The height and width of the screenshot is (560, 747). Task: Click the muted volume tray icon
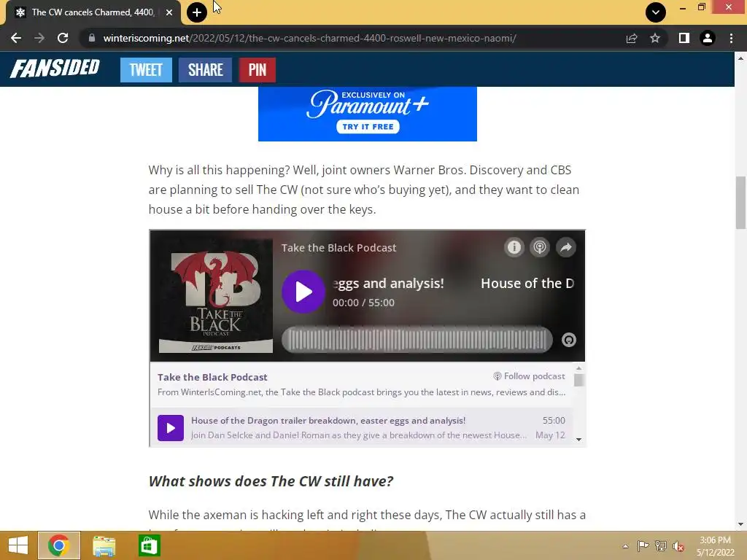pos(678,546)
